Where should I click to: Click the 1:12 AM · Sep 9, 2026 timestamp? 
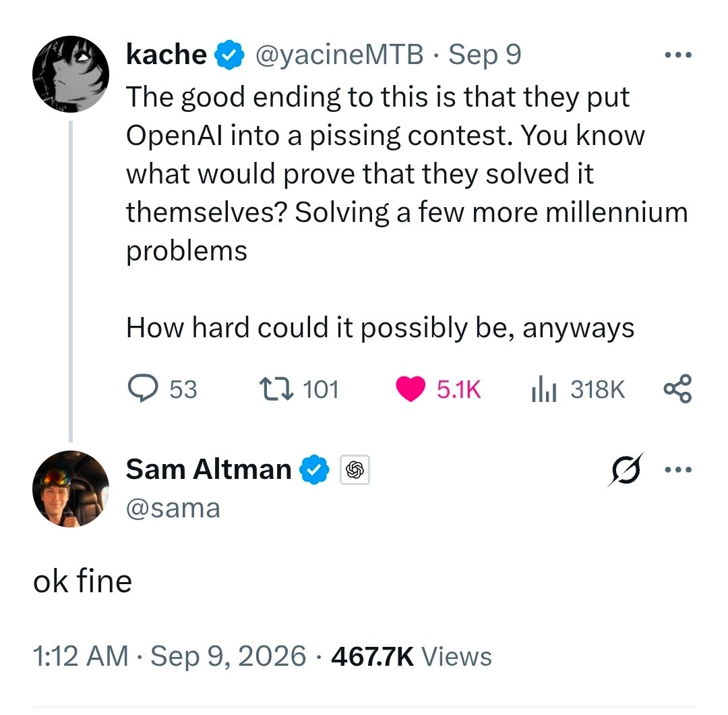tap(169, 656)
